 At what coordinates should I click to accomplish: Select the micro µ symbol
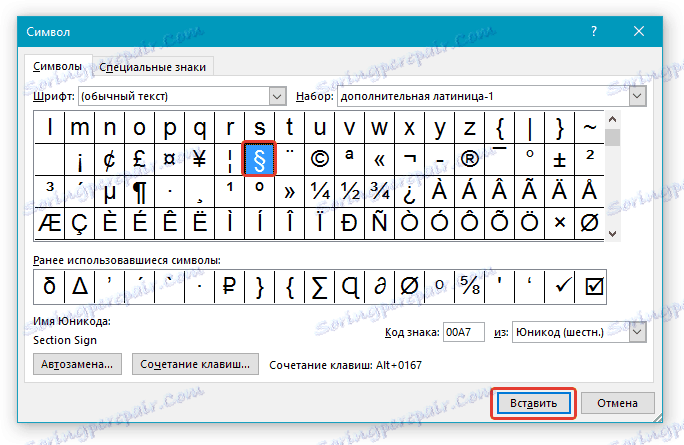(x=109, y=192)
